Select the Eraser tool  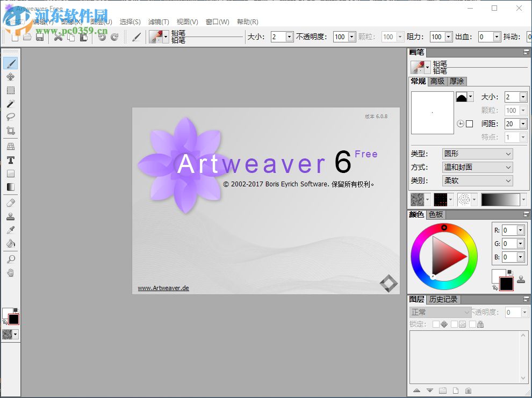[x=10, y=203]
